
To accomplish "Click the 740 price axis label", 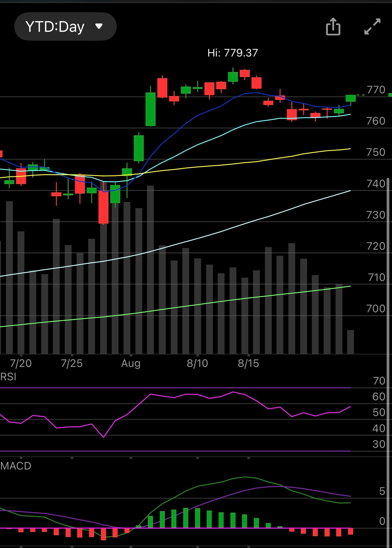I will [x=376, y=184].
